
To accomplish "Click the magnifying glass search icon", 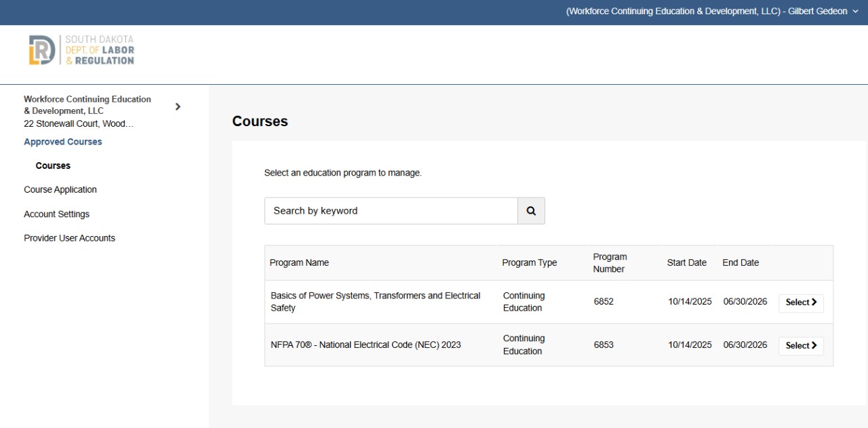I will click(531, 211).
